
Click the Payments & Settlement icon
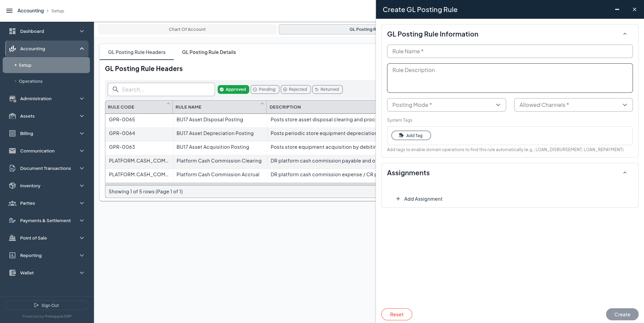coord(12,220)
